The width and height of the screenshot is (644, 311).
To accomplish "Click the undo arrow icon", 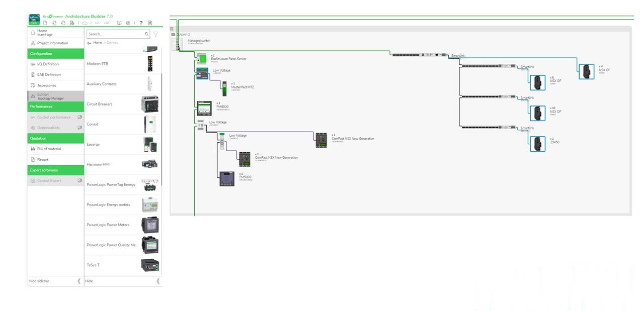I will pos(97,23).
